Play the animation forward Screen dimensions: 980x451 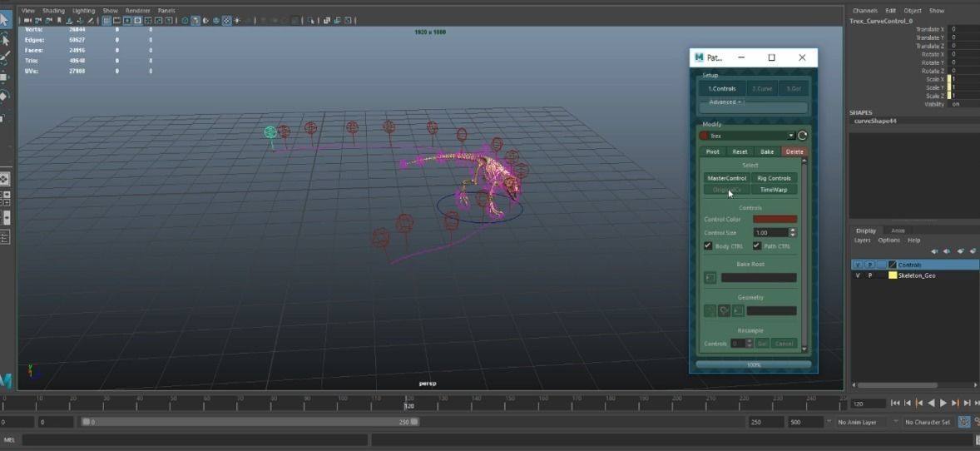pos(943,403)
